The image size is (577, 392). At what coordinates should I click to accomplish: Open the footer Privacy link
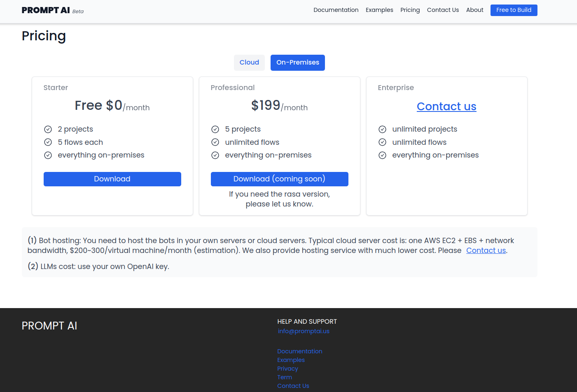click(x=287, y=369)
